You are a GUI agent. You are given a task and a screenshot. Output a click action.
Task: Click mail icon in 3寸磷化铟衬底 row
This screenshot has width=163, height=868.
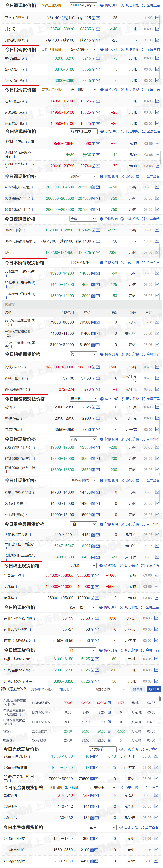[96, 850]
